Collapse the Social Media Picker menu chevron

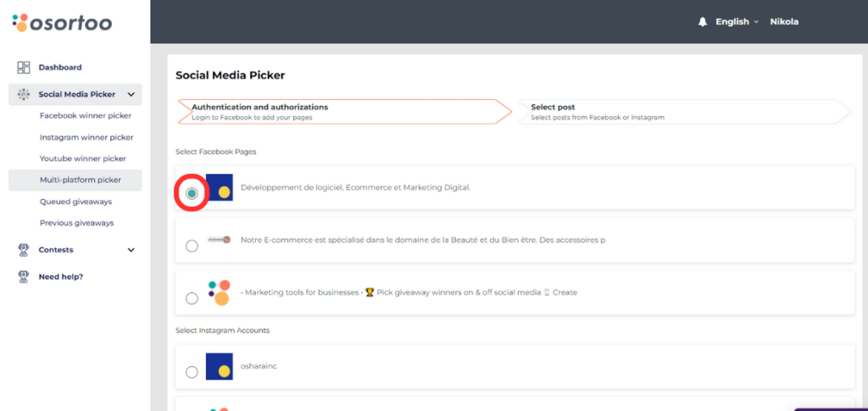pyautogui.click(x=131, y=95)
